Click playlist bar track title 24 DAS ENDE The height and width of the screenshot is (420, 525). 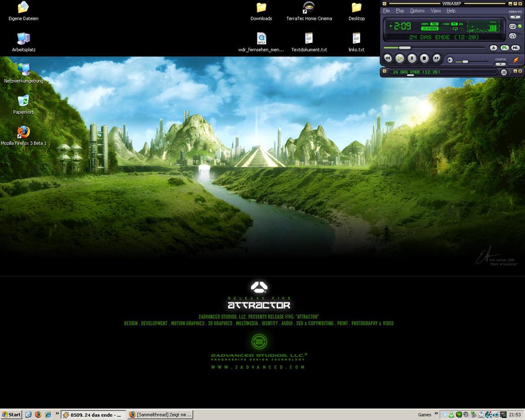[416, 72]
